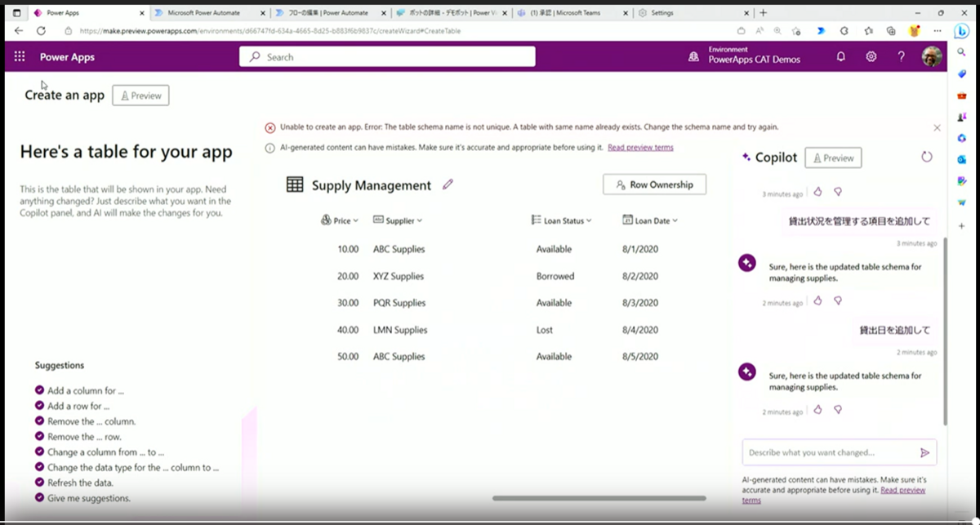Open a new browser tab
This screenshot has width=980, height=525.
tap(764, 13)
